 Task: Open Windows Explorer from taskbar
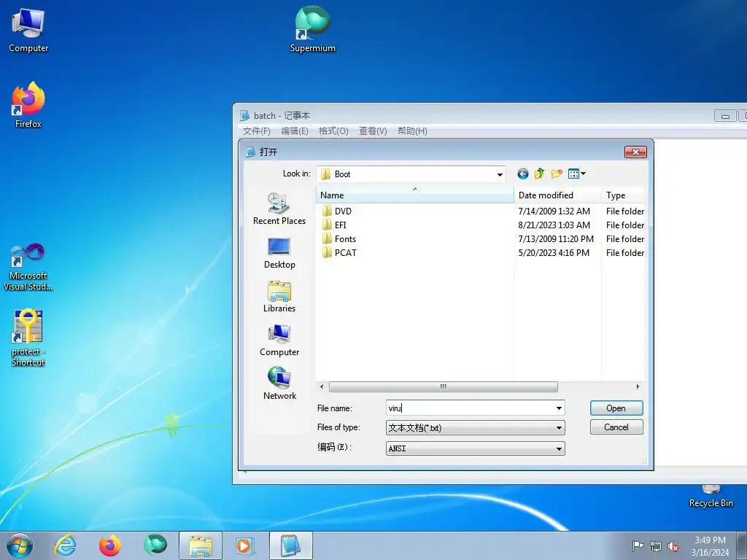(x=201, y=545)
